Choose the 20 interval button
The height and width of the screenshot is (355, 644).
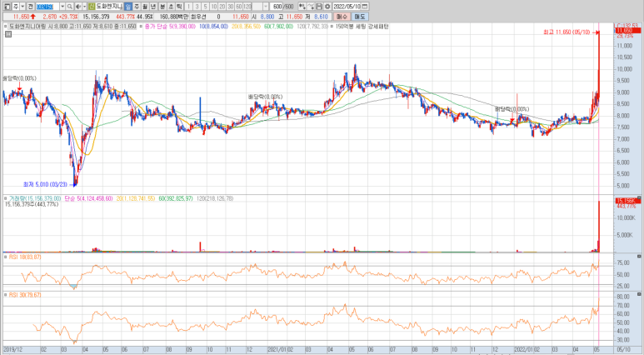222,7
